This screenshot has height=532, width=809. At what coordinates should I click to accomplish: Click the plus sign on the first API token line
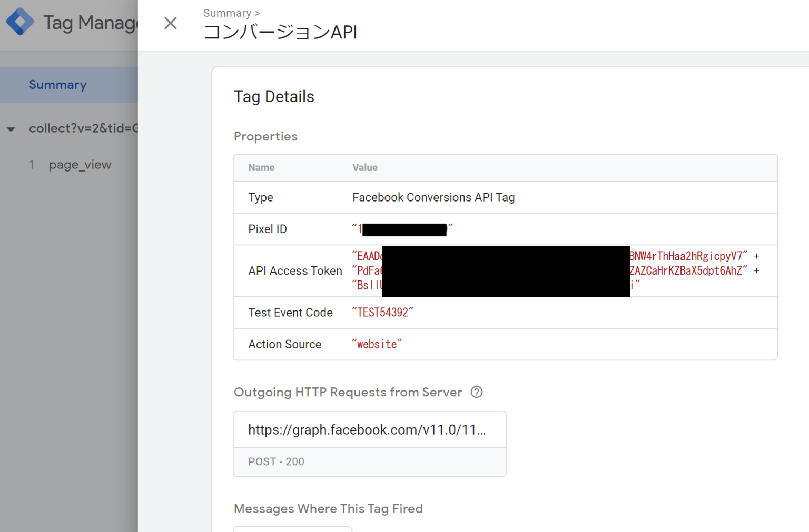point(756,256)
